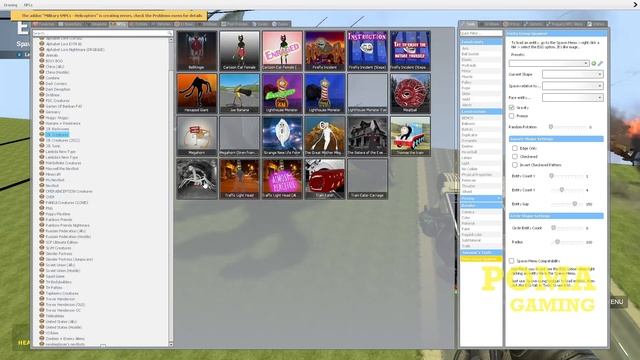Open the Current Shape dropdown
The width and height of the screenshot is (640, 360).
click(572, 74)
